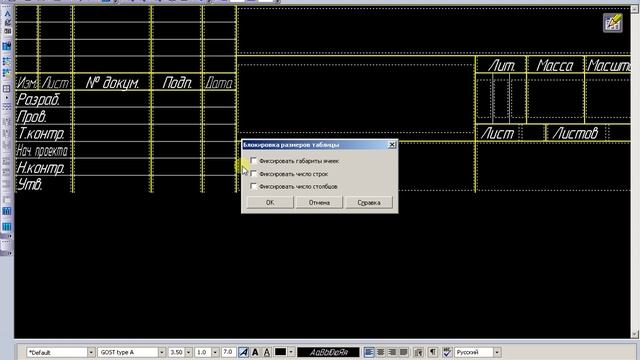Viewport: 640px width, 360px height.
Task: Click the spell check icon
Action: 447,352
